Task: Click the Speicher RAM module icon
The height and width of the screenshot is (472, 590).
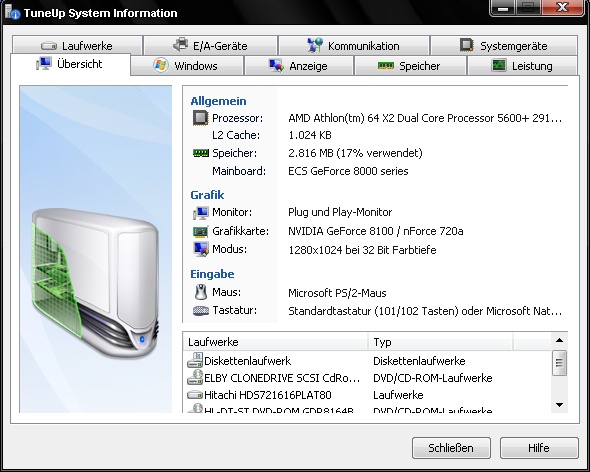Action: [x=201, y=153]
